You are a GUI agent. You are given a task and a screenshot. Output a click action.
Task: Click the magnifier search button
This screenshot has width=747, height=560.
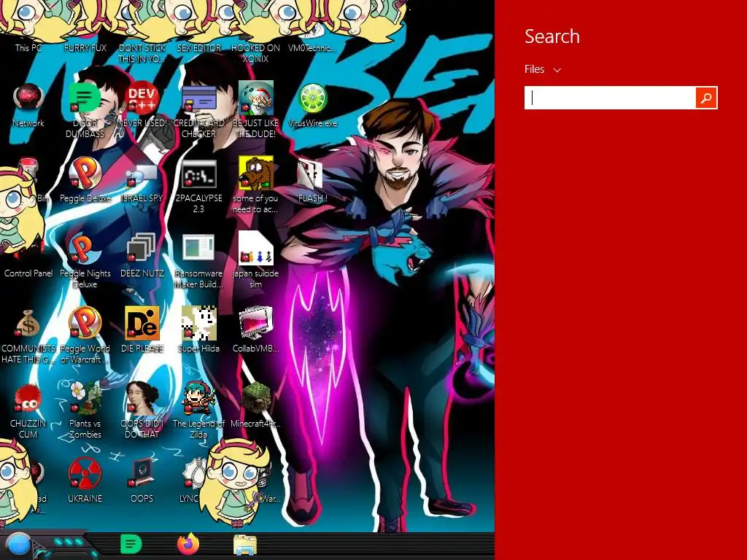pyautogui.click(x=706, y=98)
